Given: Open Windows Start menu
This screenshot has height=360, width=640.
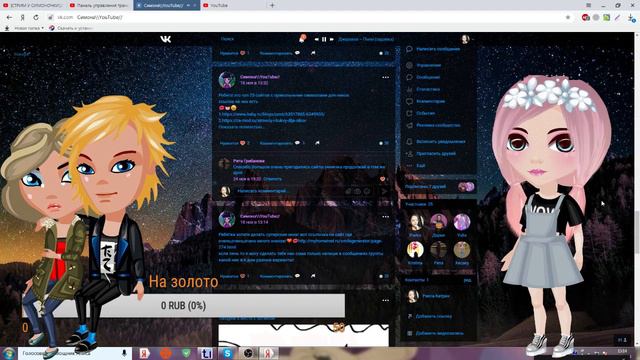Looking at the screenshot, I should (9, 353).
